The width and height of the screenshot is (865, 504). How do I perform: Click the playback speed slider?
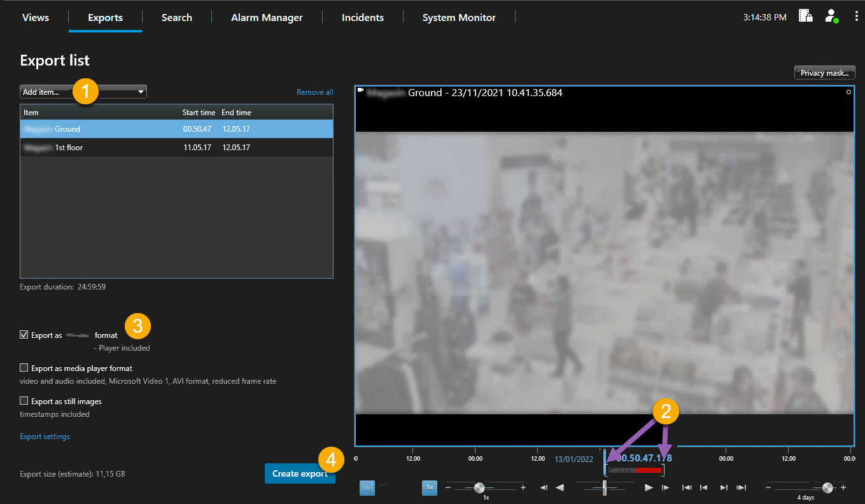(479, 487)
